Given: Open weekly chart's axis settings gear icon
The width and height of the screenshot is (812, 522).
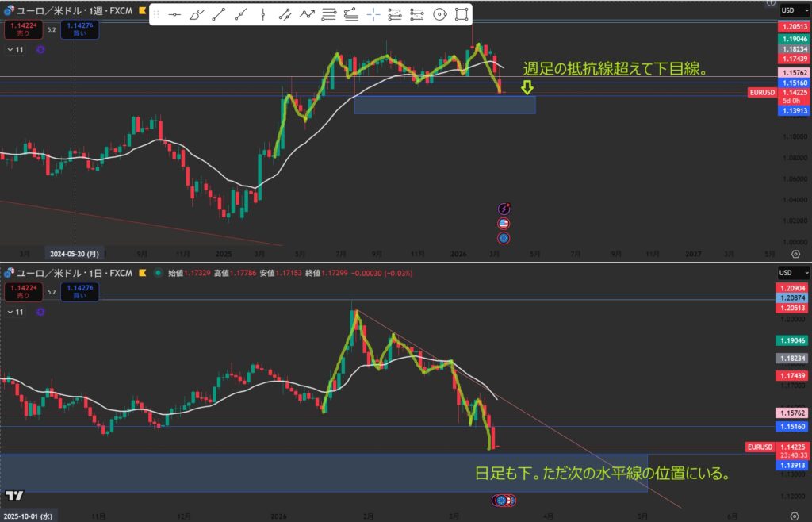Looking at the screenshot, I should click(x=795, y=254).
